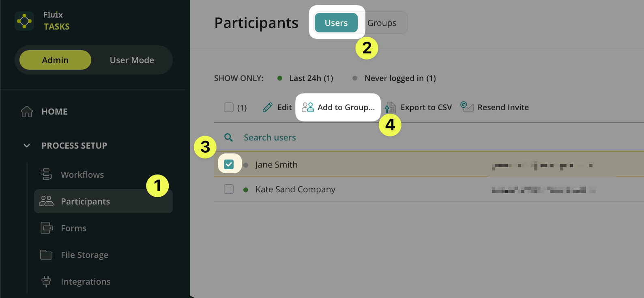Switch to User Mode
The width and height of the screenshot is (644, 298).
click(x=132, y=60)
